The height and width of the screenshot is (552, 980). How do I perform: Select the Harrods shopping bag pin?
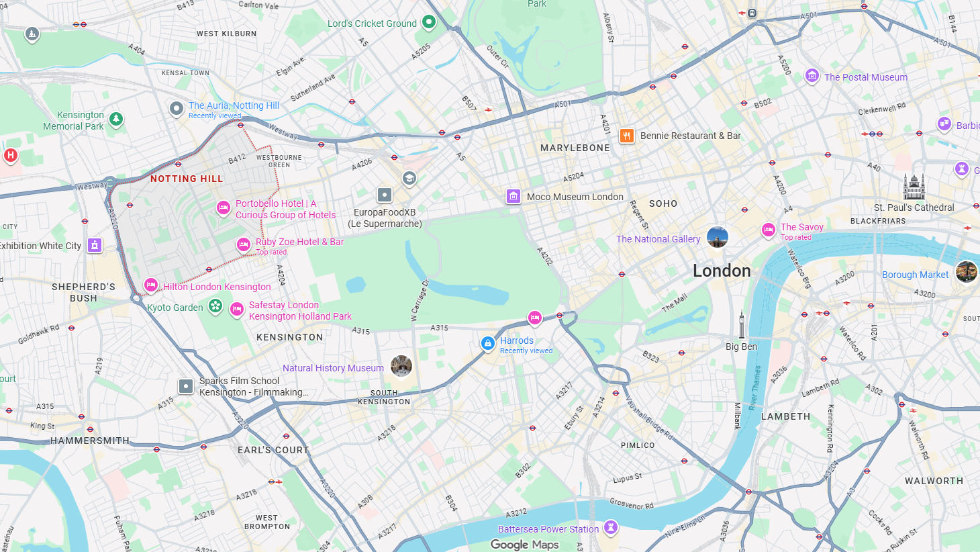point(488,343)
